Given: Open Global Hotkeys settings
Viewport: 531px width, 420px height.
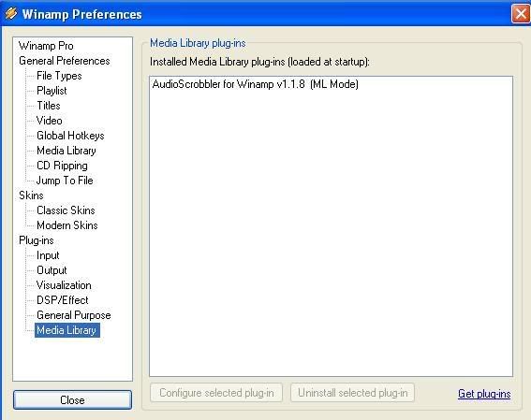Looking at the screenshot, I should (70, 136).
